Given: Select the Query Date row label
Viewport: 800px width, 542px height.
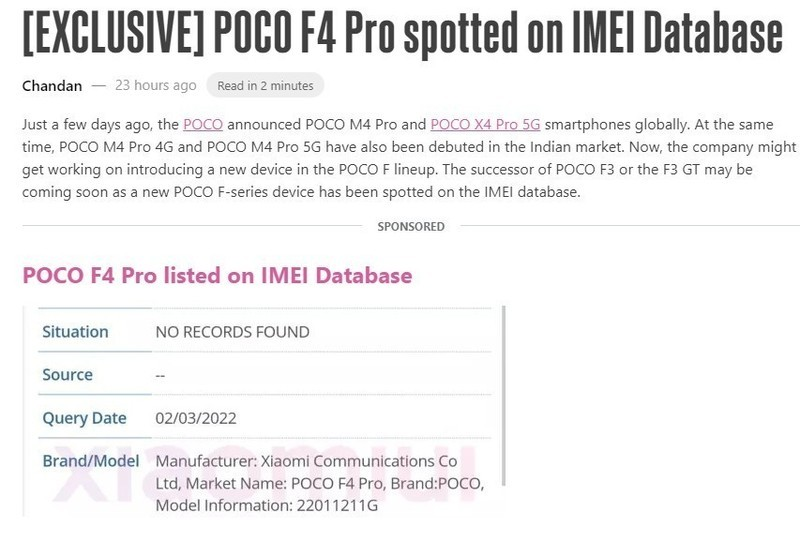Looking at the screenshot, I should (84, 418).
